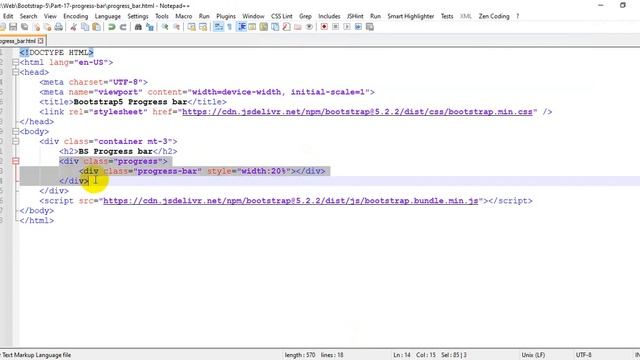Click the Close All documents toolbar icon
The width and height of the screenshot is (640, 360).
47,27
